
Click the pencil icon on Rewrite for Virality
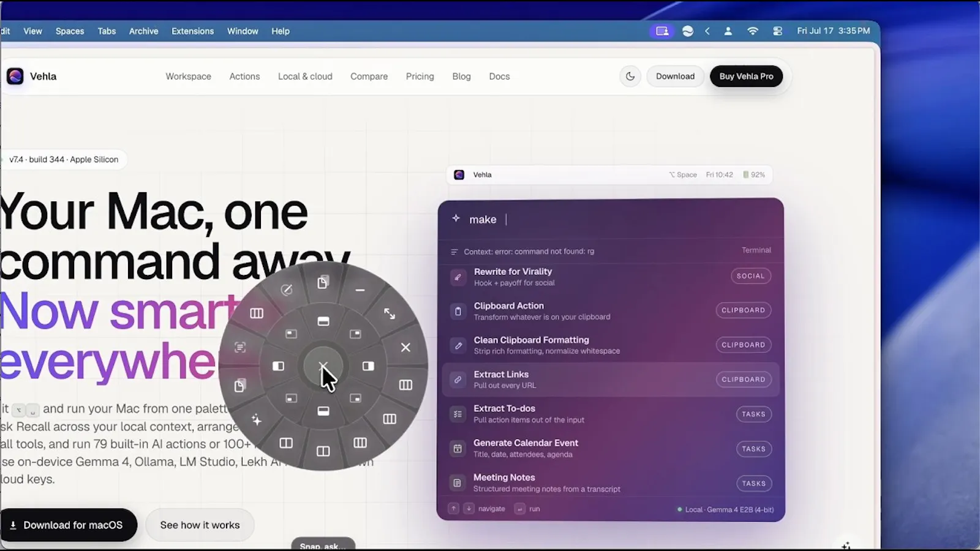pos(458,277)
